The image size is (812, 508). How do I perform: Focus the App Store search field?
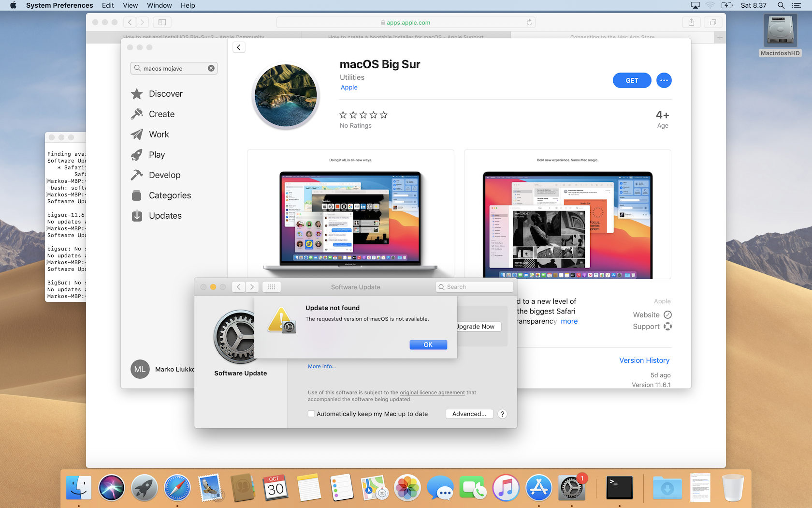coord(174,68)
